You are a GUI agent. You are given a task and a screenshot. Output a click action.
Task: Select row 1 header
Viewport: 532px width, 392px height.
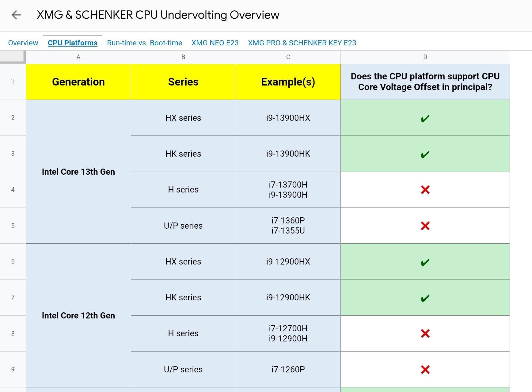pyautogui.click(x=13, y=82)
